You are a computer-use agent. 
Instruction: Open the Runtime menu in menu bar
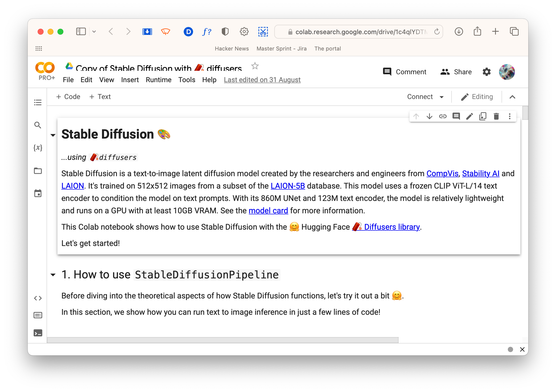pyautogui.click(x=158, y=79)
